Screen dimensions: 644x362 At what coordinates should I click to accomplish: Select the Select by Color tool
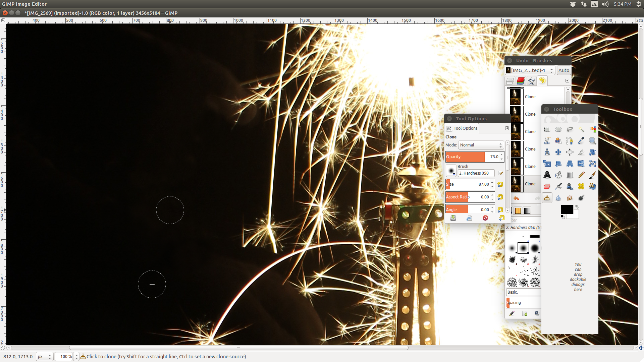[x=593, y=129]
